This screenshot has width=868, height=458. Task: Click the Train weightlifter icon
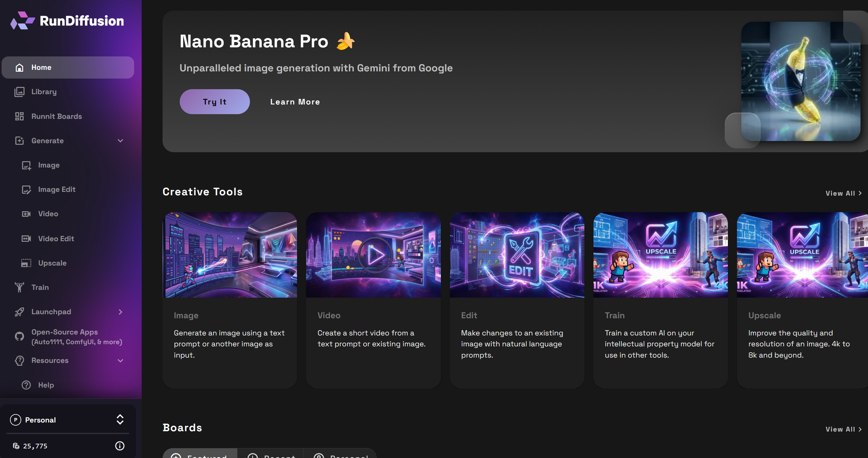click(20, 287)
